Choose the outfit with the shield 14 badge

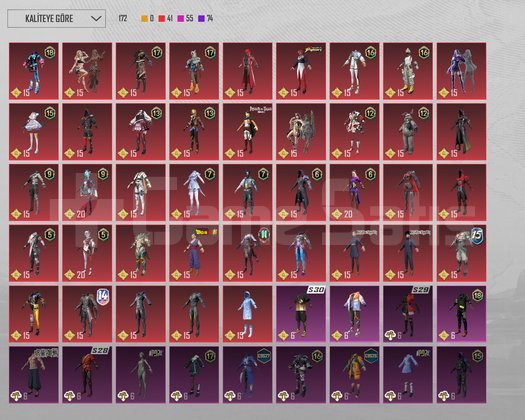click(x=87, y=314)
